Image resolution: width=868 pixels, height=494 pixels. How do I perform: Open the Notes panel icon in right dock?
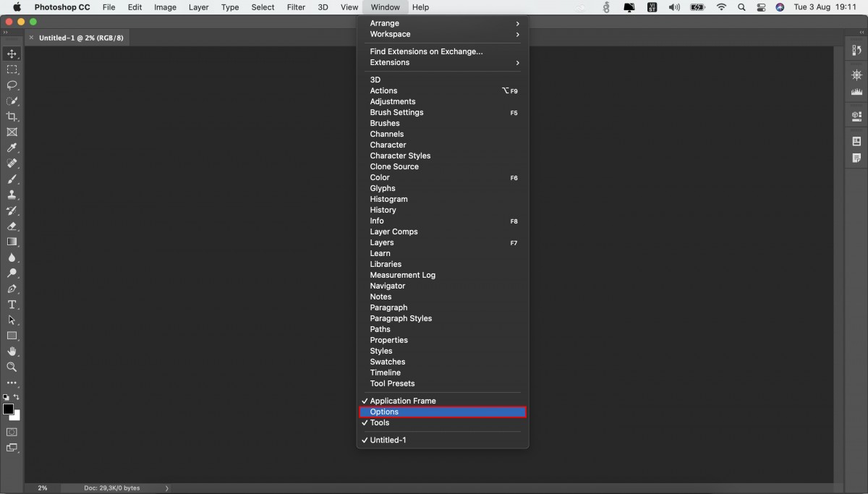pyautogui.click(x=857, y=158)
